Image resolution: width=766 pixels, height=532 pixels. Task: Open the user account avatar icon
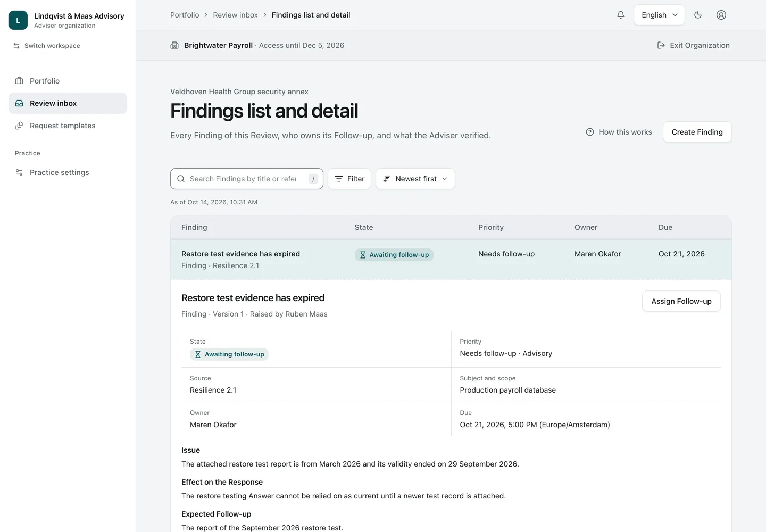coord(721,15)
